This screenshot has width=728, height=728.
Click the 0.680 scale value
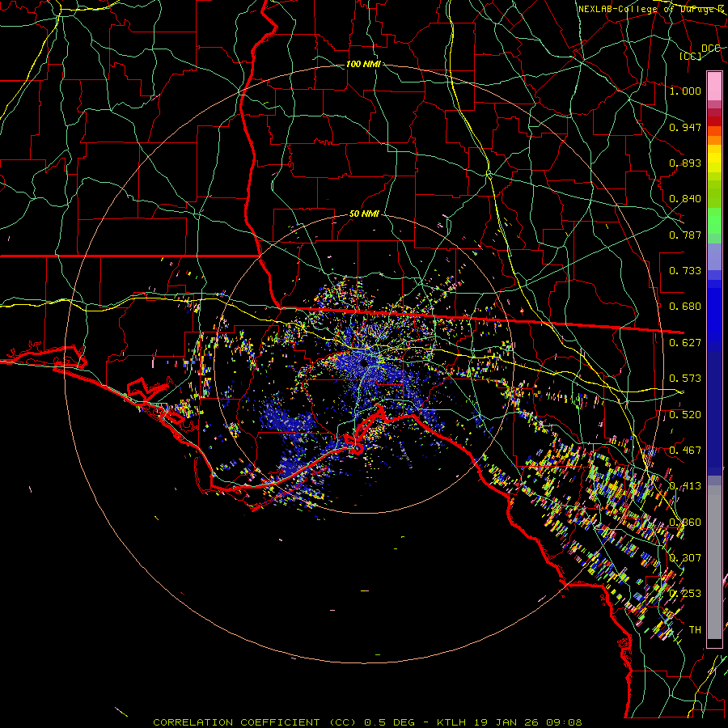click(685, 307)
